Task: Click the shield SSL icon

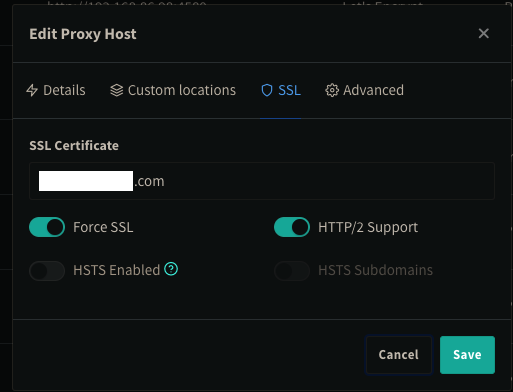Action: 267,90
